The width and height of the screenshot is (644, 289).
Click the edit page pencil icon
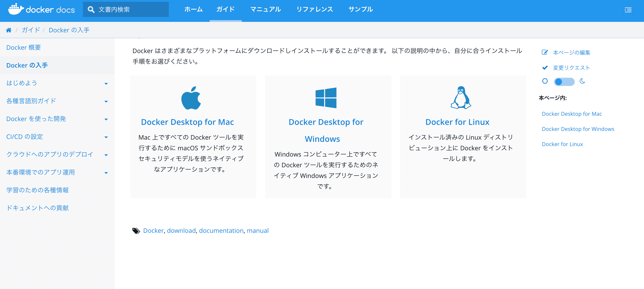(x=545, y=52)
